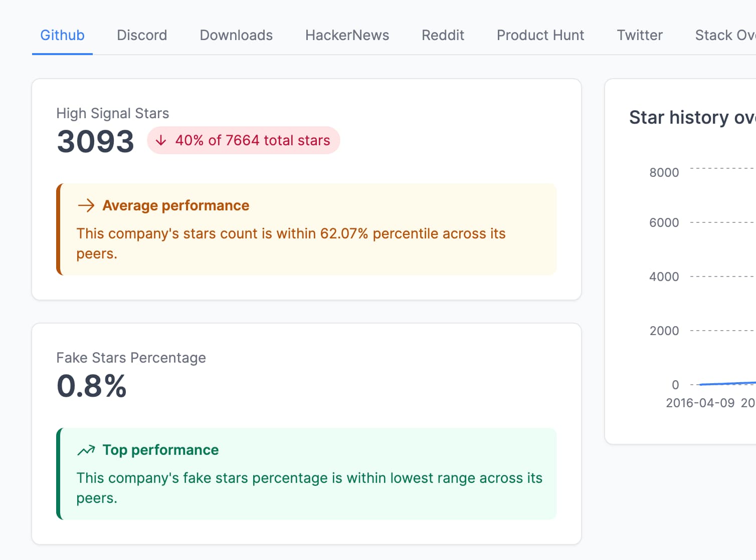This screenshot has width=756, height=560.
Task: Click the right arrow icon beside Average performance
Action: click(86, 205)
